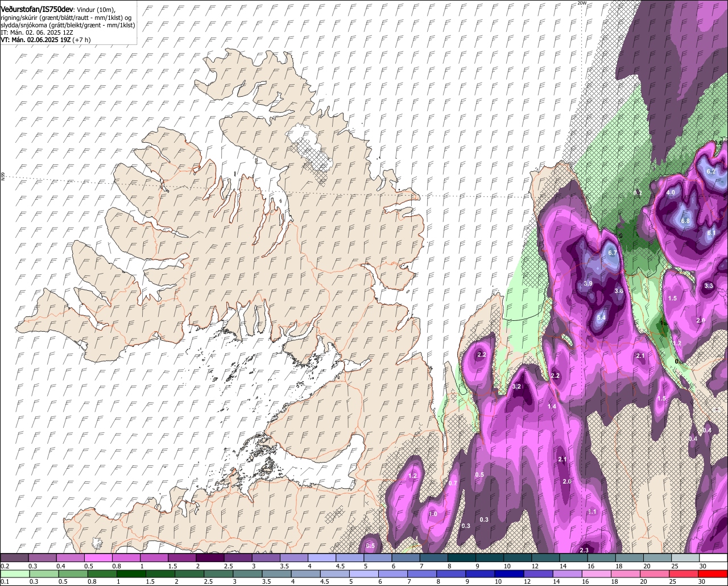Pick the darkest purple 2 swatch in upper legend
The image size is (728, 586).
210,558
